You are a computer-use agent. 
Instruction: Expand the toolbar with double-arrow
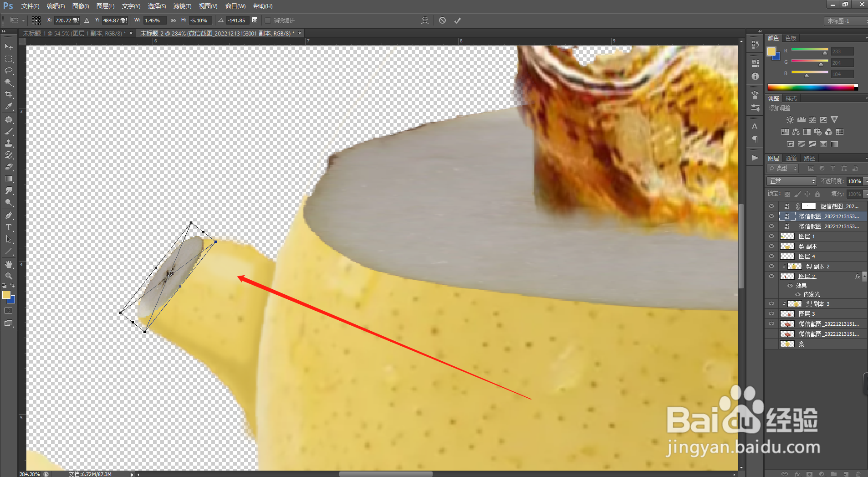tap(4, 31)
